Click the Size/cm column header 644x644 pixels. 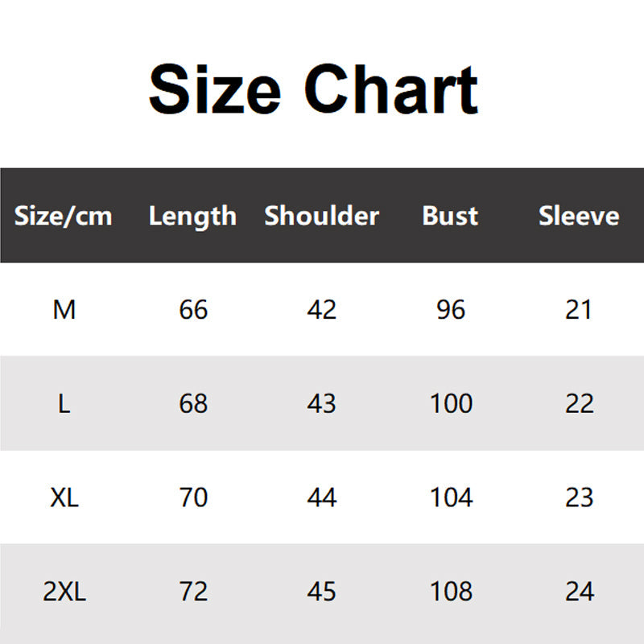pyautogui.click(x=64, y=216)
